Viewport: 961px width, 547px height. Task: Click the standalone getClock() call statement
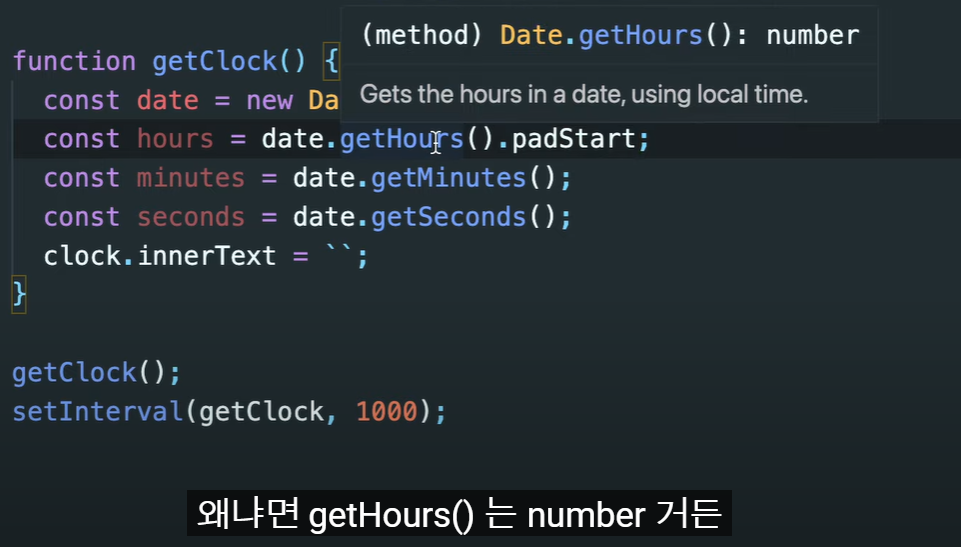click(x=96, y=373)
